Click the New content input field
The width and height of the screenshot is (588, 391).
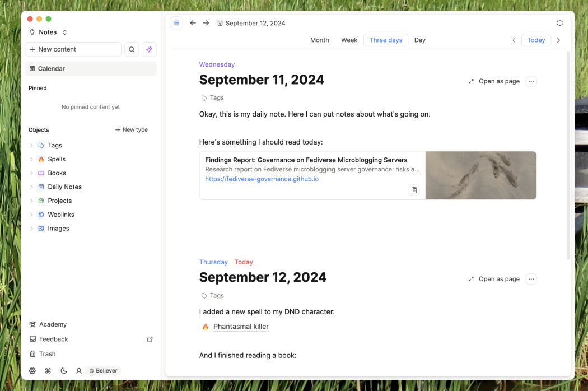pos(73,49)
